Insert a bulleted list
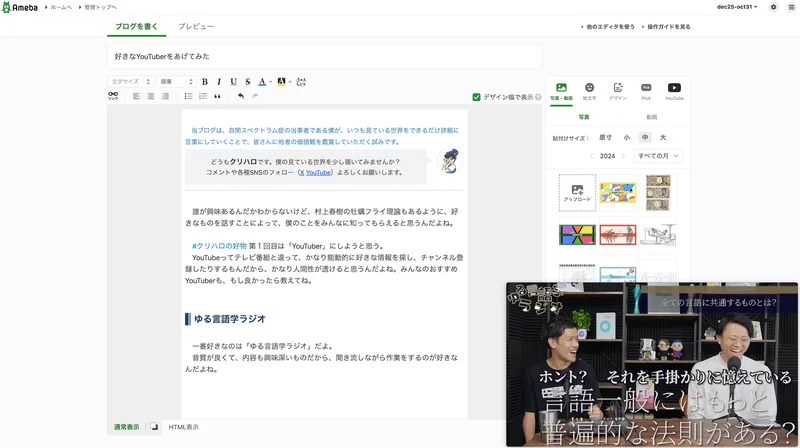The image size is (800, 448). [188, 97]
